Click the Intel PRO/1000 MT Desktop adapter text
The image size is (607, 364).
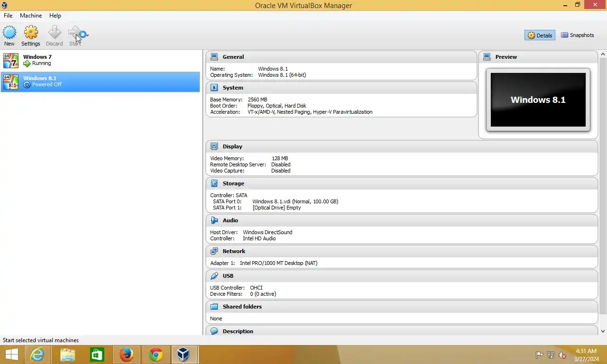click(x=278, y=263)
